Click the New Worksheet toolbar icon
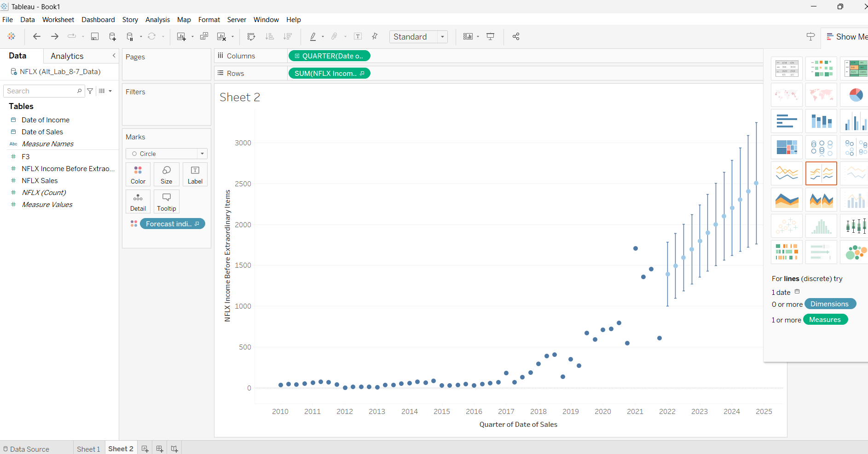This screenshot has height=454, width=868. pyautogui.click(x=181, y=36)
